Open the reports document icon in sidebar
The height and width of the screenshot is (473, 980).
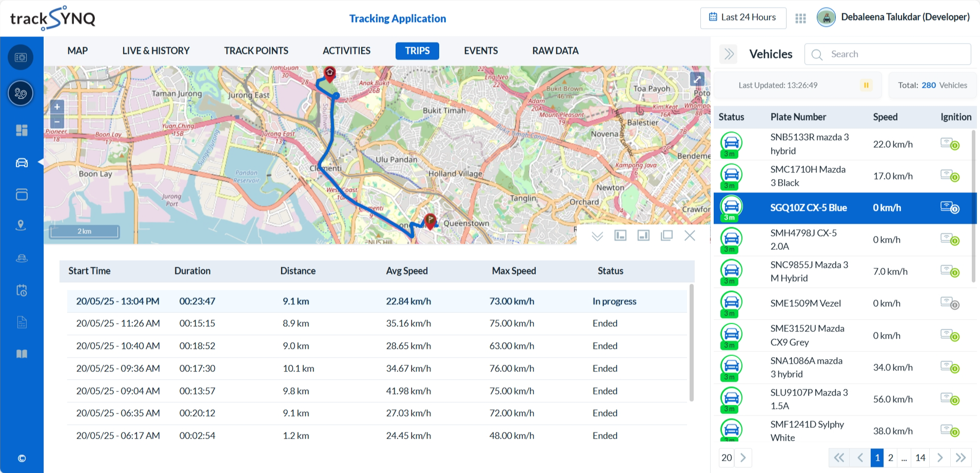pos(21,322)
